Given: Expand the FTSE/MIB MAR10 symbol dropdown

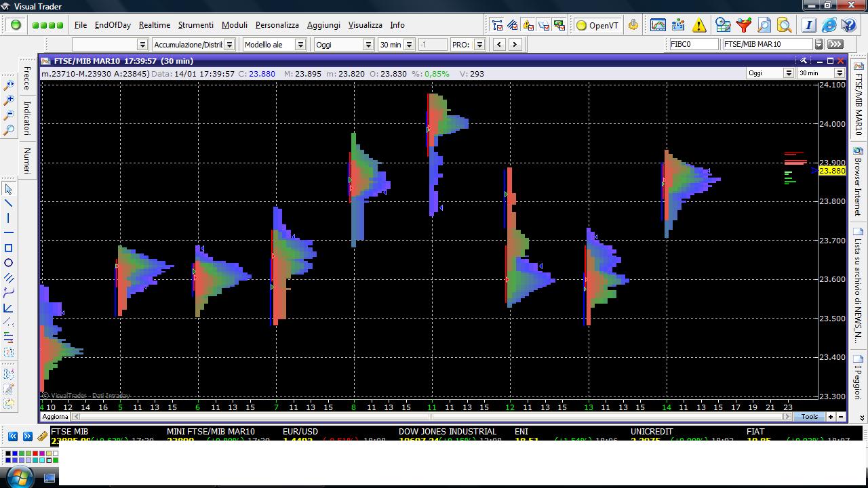Looking at the screenshot, I should [x=818, y=44].
